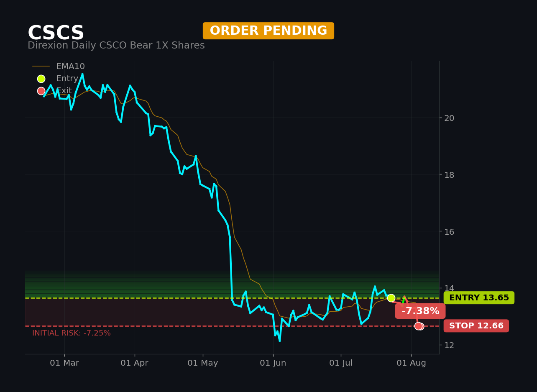Click the STOP 12.66 price label
The image size is (537, 392).
(476, 326)
